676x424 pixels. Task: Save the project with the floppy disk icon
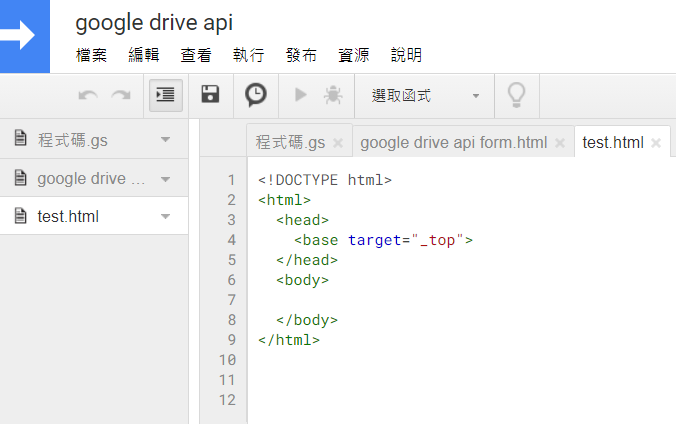pos(210,94)
